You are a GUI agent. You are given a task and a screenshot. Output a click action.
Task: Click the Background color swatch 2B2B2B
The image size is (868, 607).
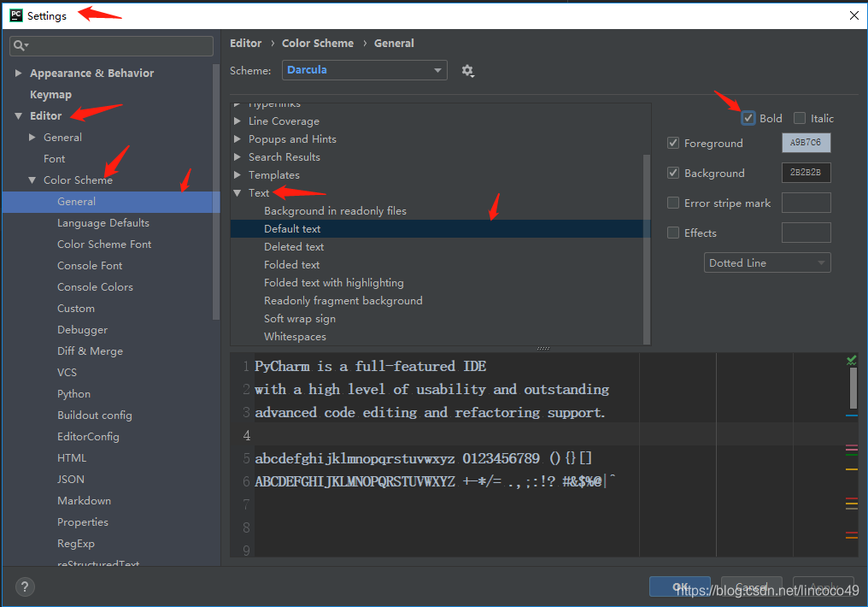pos(806,173)
